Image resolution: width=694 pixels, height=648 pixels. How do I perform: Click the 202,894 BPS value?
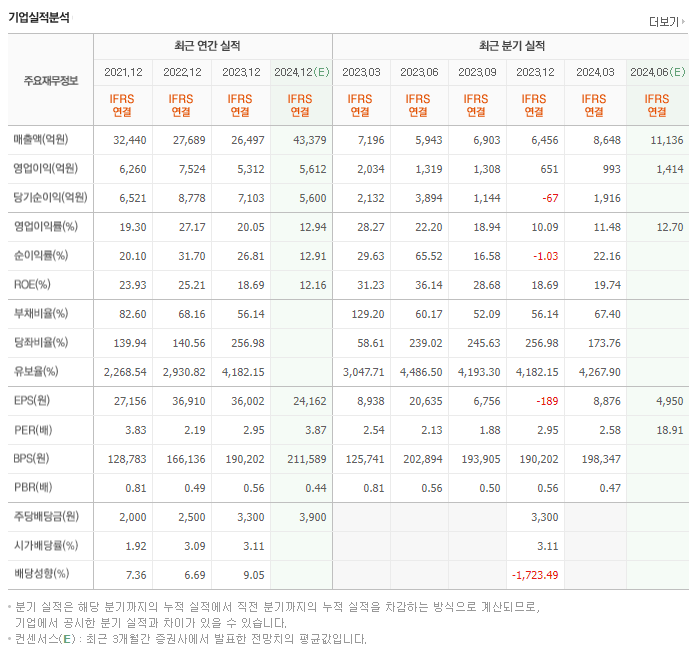(x=423, y=459)
